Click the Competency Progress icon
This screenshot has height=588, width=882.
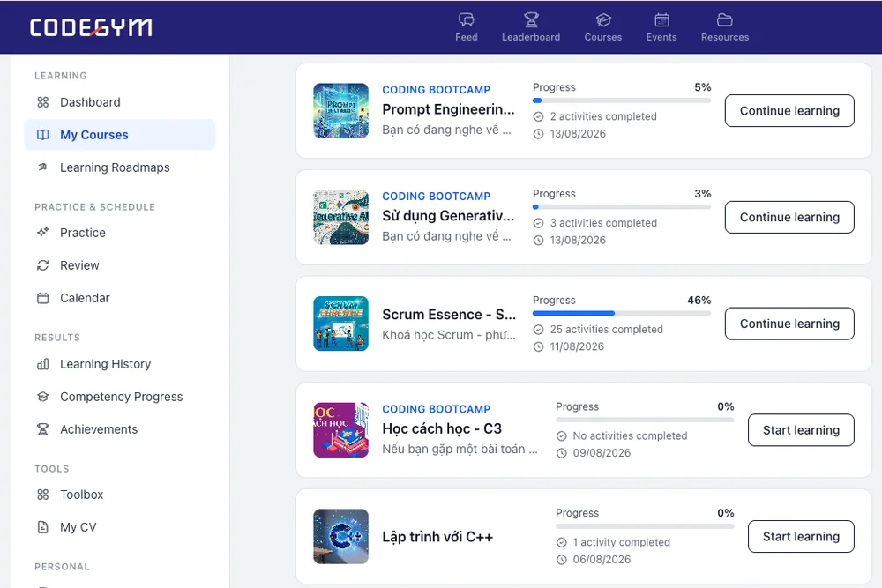click(x=42, y=397)
